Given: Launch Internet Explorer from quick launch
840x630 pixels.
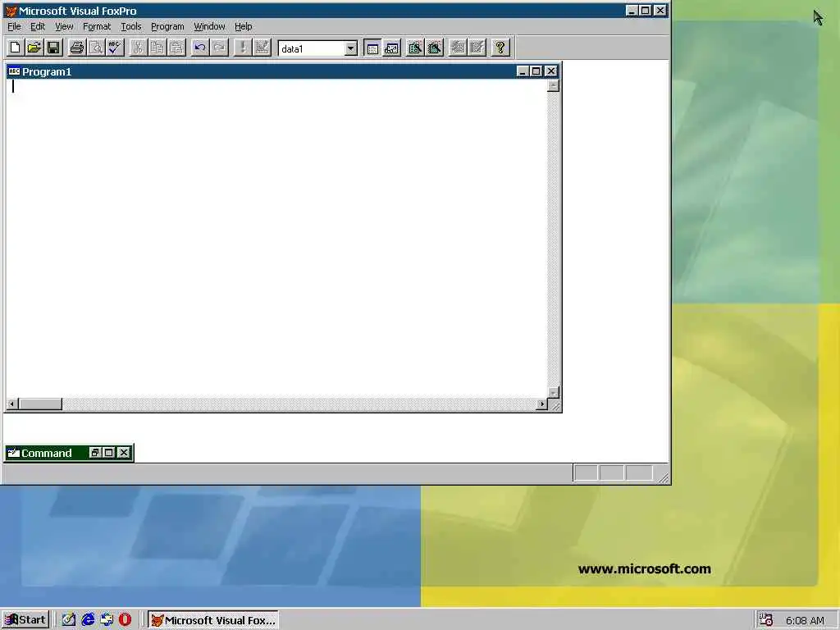Looking at the screenshot, I should click(88, 620).
